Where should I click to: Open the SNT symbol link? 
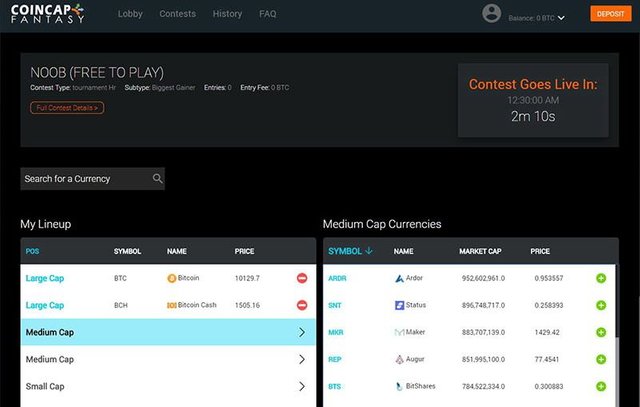(335, 305)
